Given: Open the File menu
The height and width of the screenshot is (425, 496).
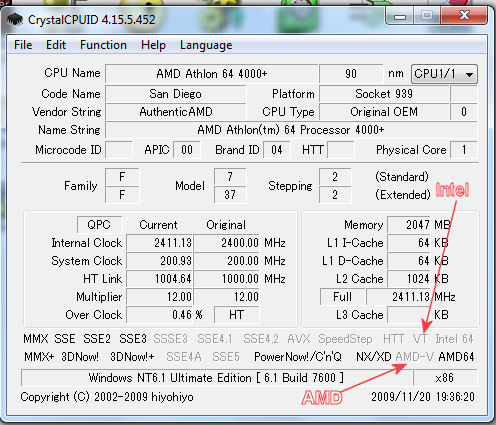Looking at the screenshot, I should [x=23, y=45].
